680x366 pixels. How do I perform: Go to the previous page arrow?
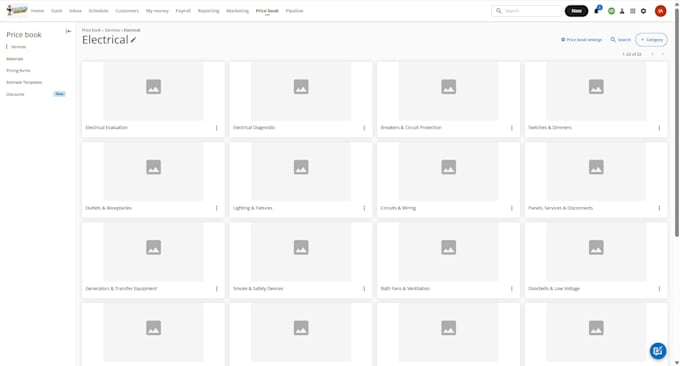point(652,54)
